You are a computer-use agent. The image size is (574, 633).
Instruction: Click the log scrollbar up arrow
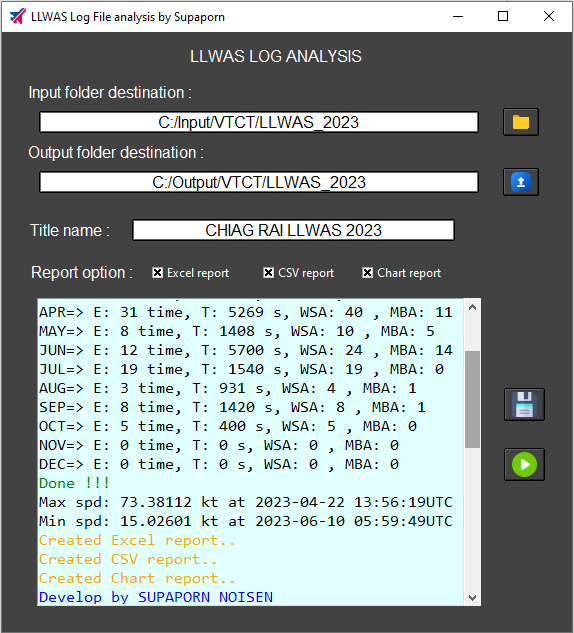472,308
